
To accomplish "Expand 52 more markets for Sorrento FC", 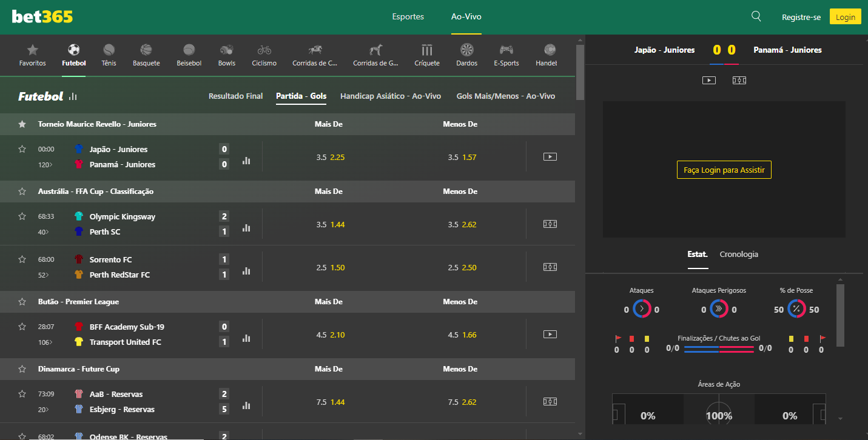I will [44, 275].
